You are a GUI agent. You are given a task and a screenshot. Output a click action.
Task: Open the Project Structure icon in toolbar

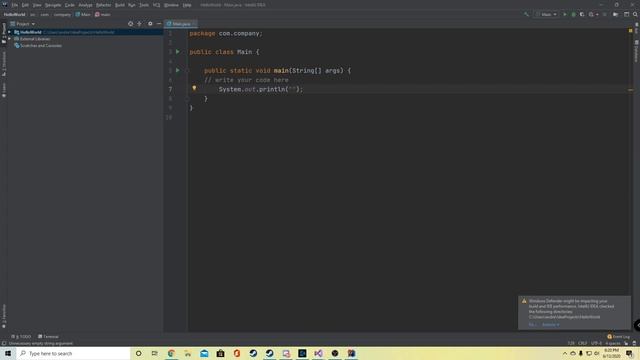point(616,14)
